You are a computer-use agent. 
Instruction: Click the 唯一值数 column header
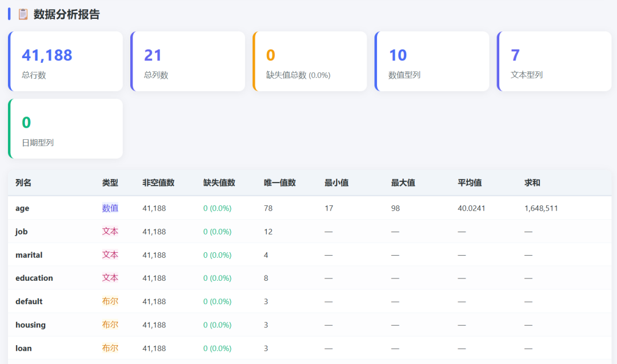coord(280,183)
